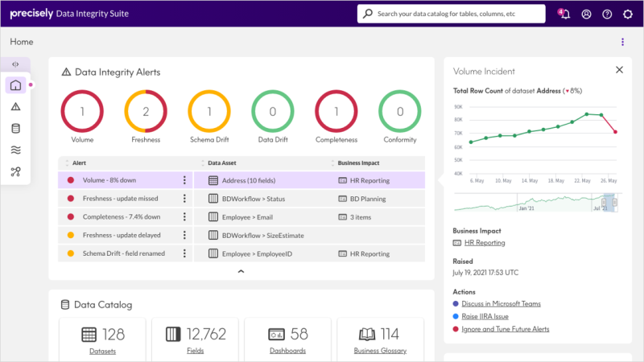Image resolution: width=644 pixels, height=362 pixels.
Task: Click the data catalog search field
Action: [x=452, y=14]
